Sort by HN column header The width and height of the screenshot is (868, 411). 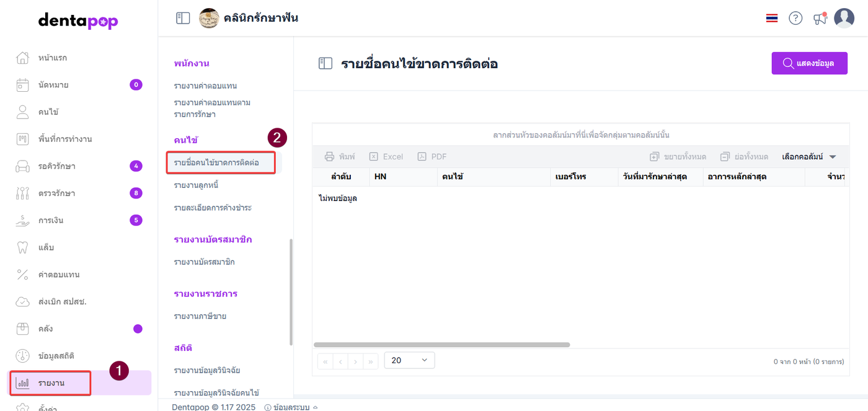coord(403,177)
